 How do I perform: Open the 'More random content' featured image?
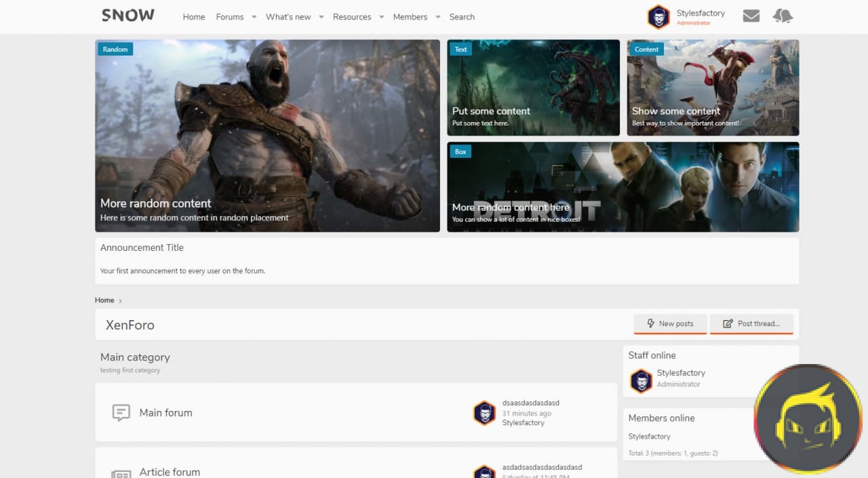coord(267,136)
